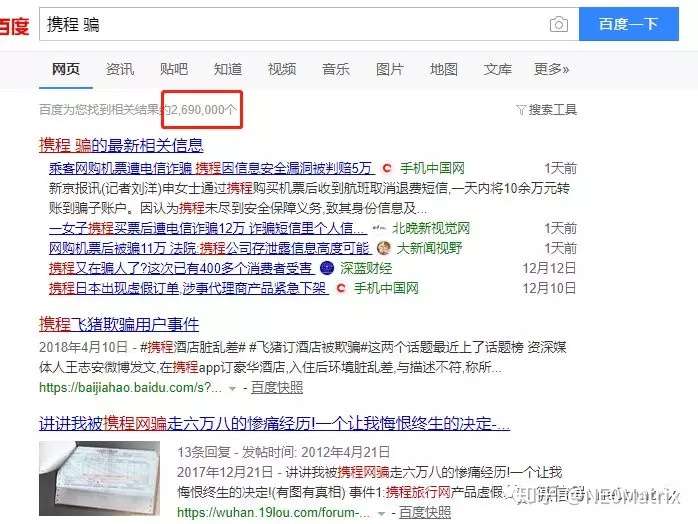Switch to the 知道 tab
This screenshot has width=698, height=524.
tap(228, 69)
